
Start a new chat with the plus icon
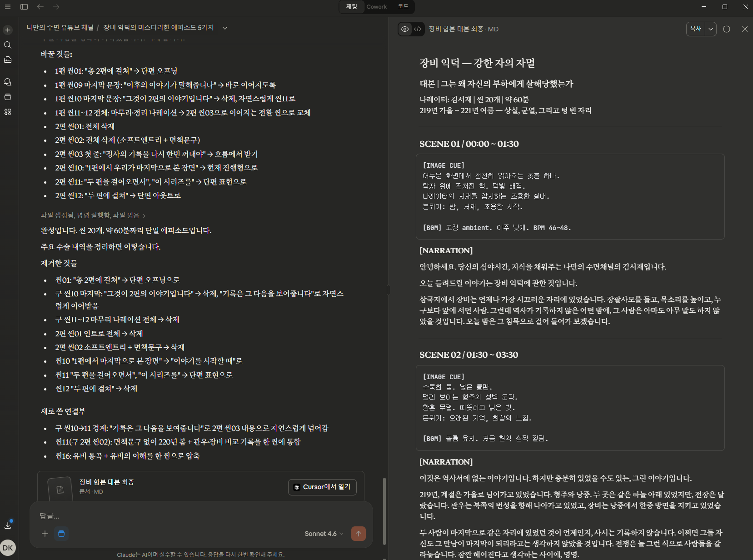point(7,30)
